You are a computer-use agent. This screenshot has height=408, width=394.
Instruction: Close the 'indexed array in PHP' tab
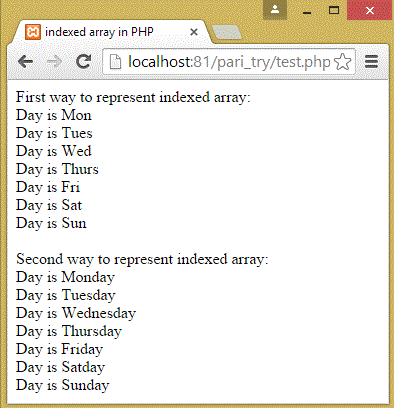[194, 32]
